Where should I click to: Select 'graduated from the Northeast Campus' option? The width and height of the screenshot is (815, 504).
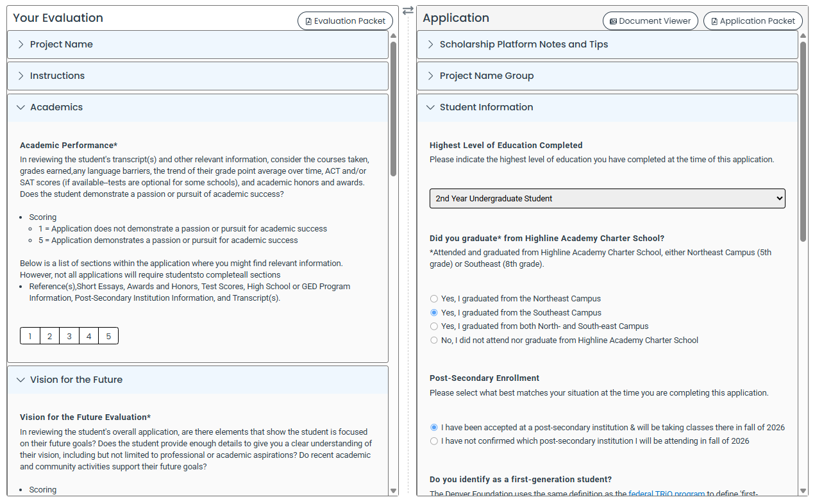click(434, 299)
